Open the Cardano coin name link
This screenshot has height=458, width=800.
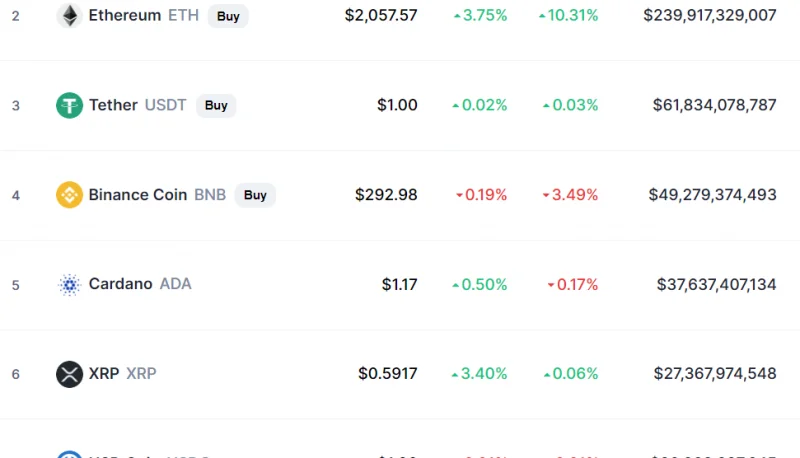click(x=120, y=284)
